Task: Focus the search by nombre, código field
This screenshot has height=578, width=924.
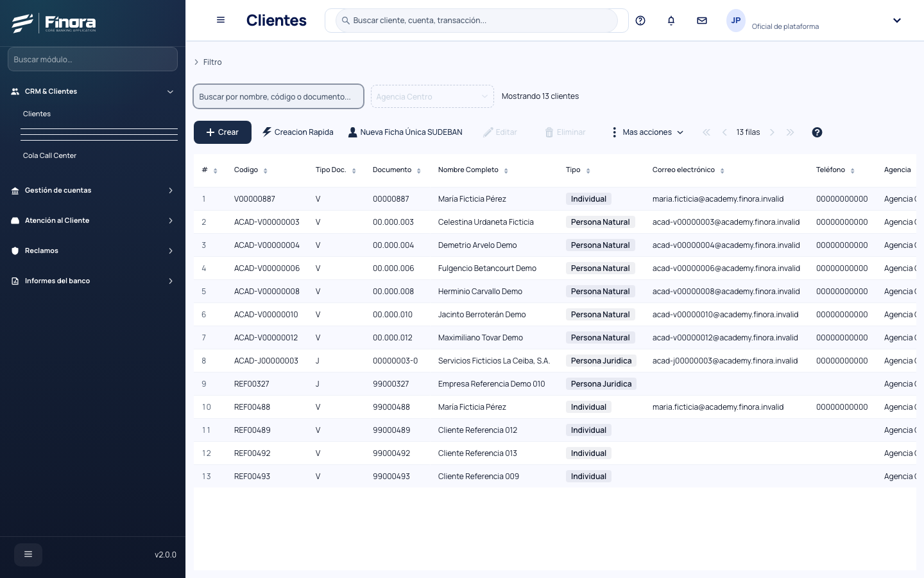Action: [x=278, y=96]
